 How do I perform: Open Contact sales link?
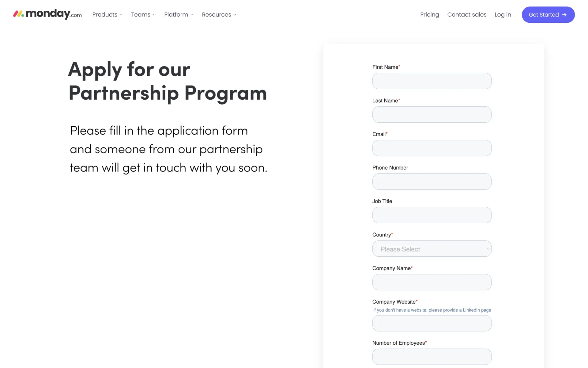[467, 15]
